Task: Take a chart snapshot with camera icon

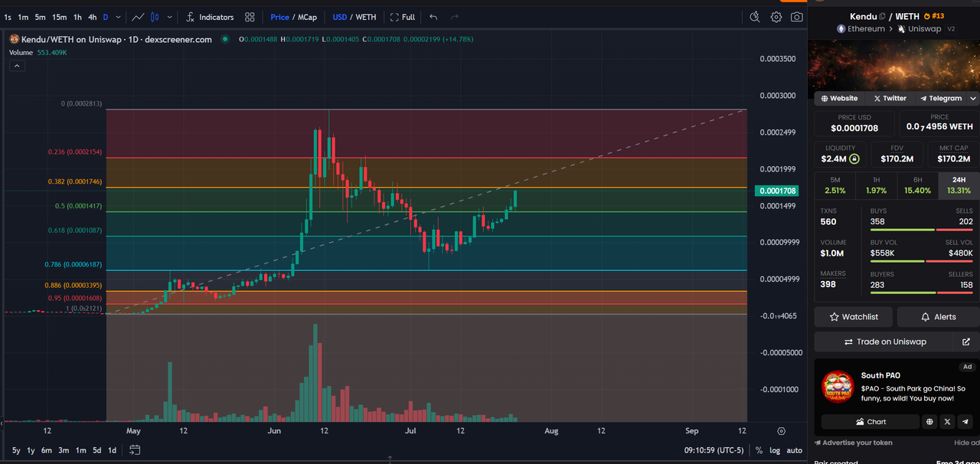Action: tap(797, 17)
